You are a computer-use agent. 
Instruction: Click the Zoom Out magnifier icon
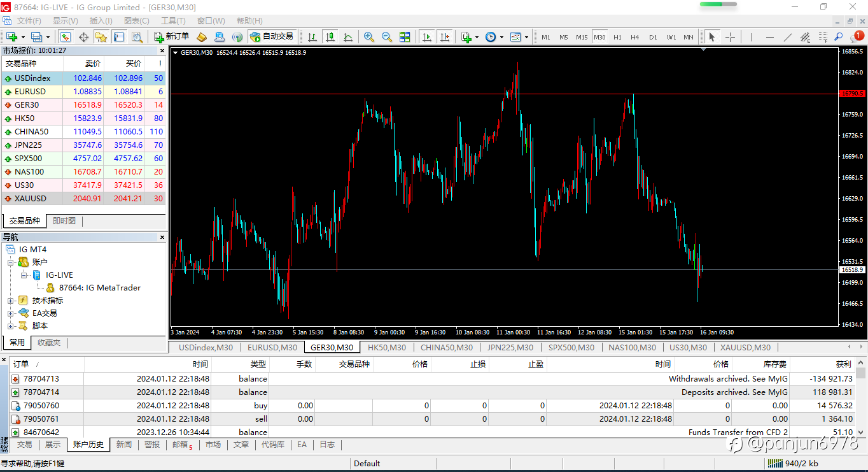[387, 37]
